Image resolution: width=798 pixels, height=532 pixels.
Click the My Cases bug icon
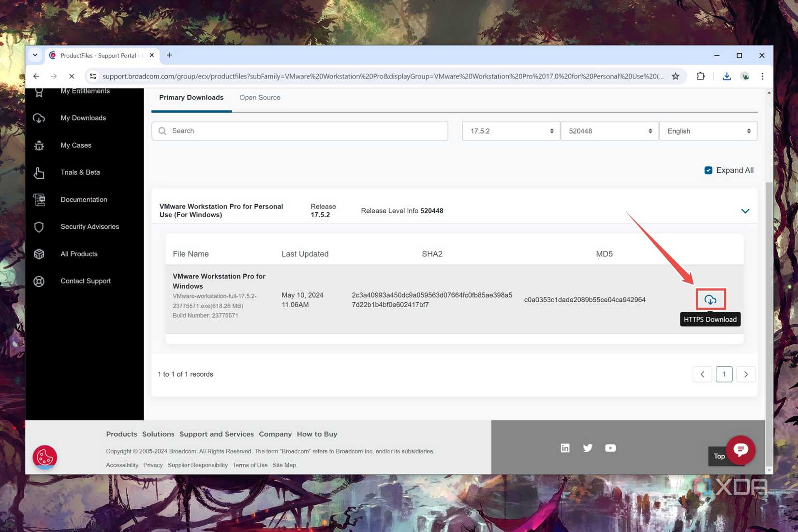(x=39, y=145)
